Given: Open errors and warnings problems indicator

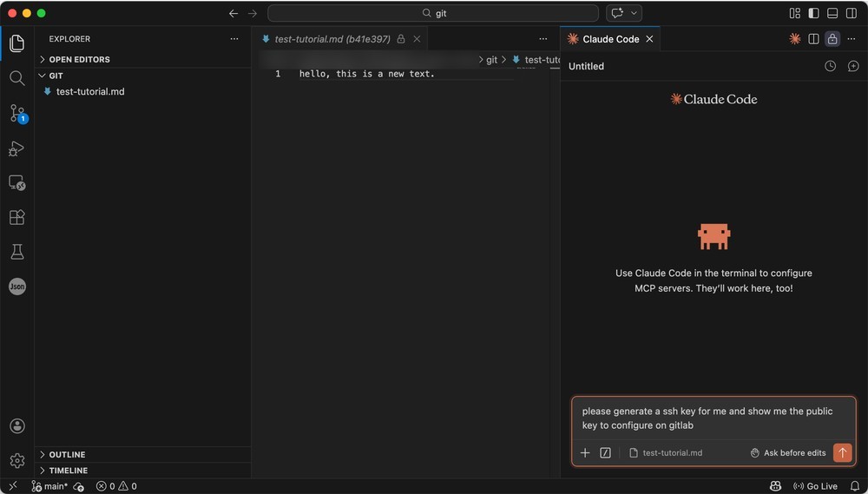Looking at the screenshot, I should 116,486.
